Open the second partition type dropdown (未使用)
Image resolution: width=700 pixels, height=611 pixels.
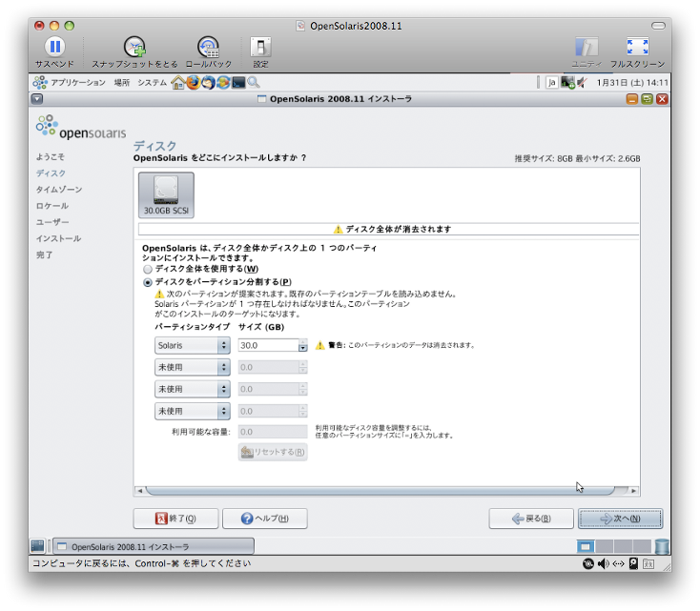(192, 367)
